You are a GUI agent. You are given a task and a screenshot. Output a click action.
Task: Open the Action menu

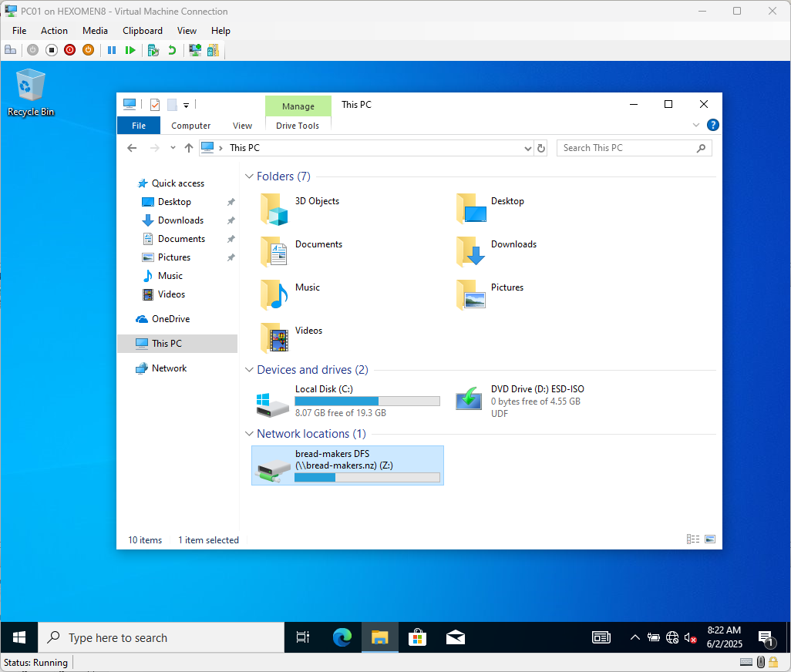54,31
